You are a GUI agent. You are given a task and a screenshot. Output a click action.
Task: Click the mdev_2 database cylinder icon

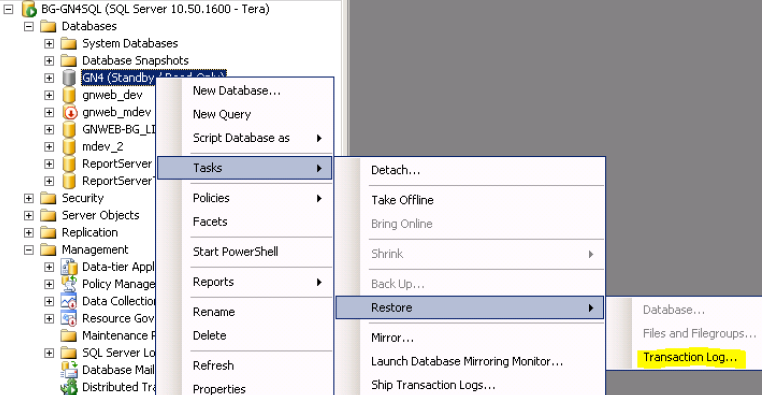[x=69, y=146]
